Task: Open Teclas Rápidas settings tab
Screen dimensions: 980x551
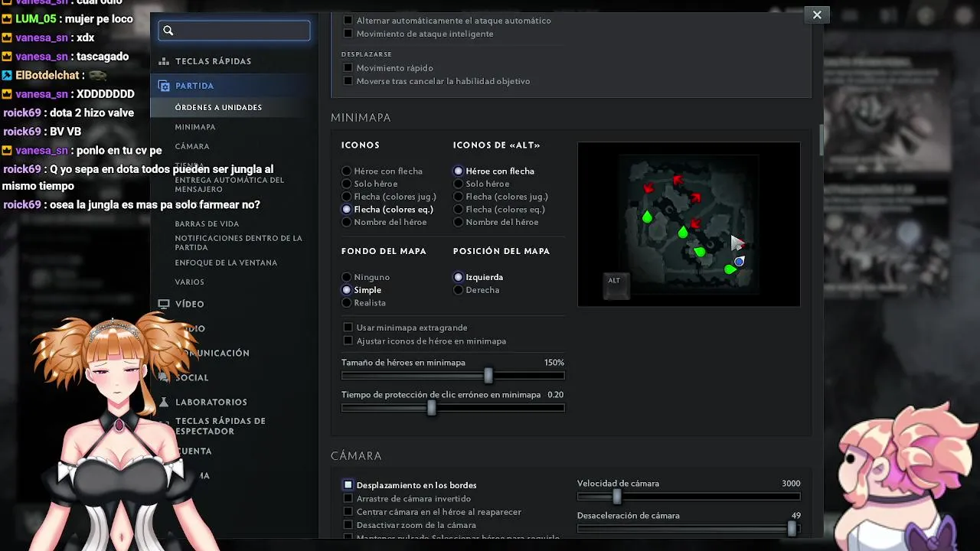Action: coord(213,61)
